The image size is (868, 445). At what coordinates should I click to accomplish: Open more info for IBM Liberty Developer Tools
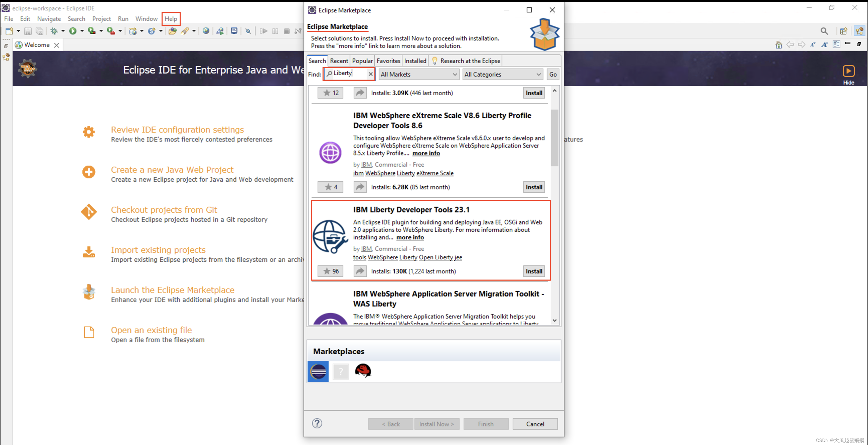click(410, 237)
